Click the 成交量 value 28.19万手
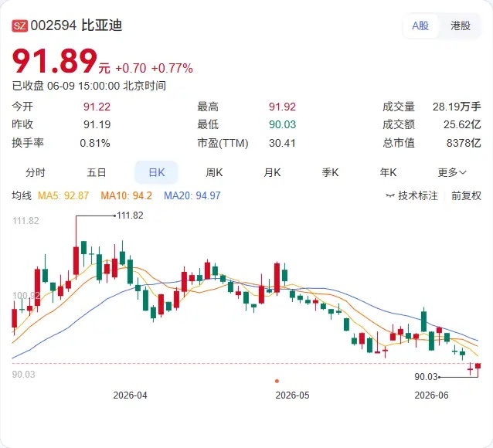 pos(457,107)
